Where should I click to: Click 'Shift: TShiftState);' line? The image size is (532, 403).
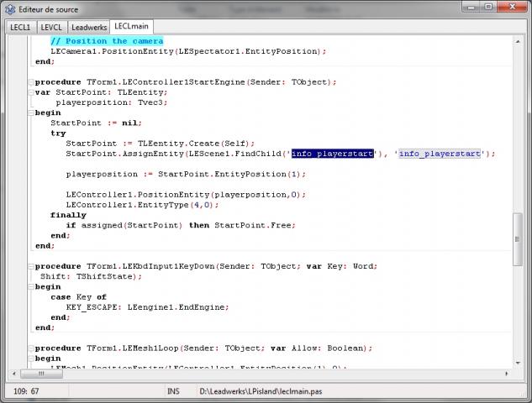pyautogui.click(x=91, y=276)
